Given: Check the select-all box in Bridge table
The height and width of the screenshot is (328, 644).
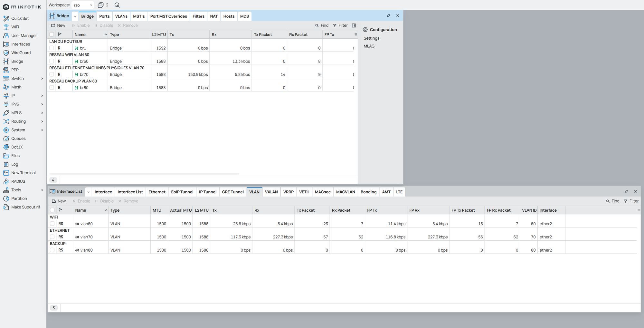Looking at the screenshot, I should point(52,34).
